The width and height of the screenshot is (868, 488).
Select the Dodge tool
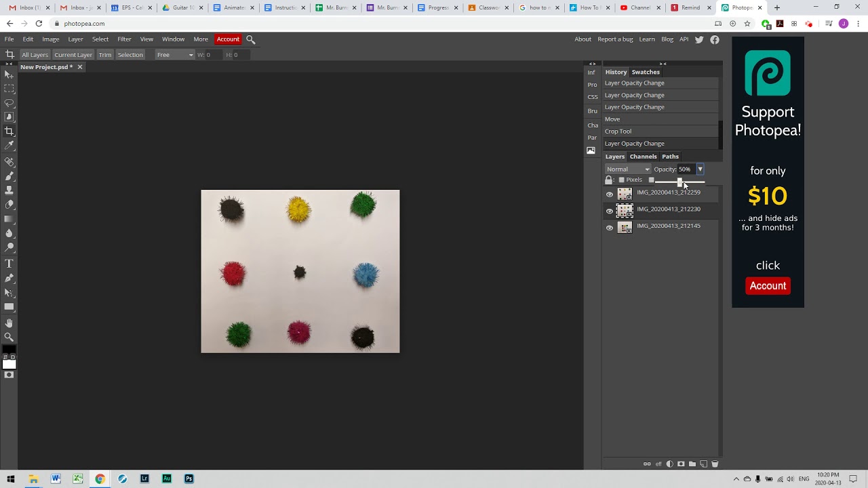click(x=9, y=247)
